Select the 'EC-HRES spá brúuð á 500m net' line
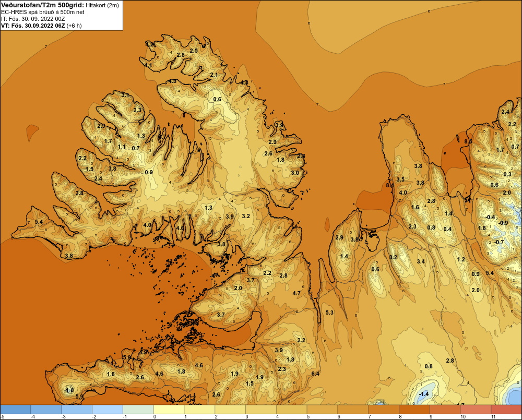 pyautogui.click(x=43, y=12)
